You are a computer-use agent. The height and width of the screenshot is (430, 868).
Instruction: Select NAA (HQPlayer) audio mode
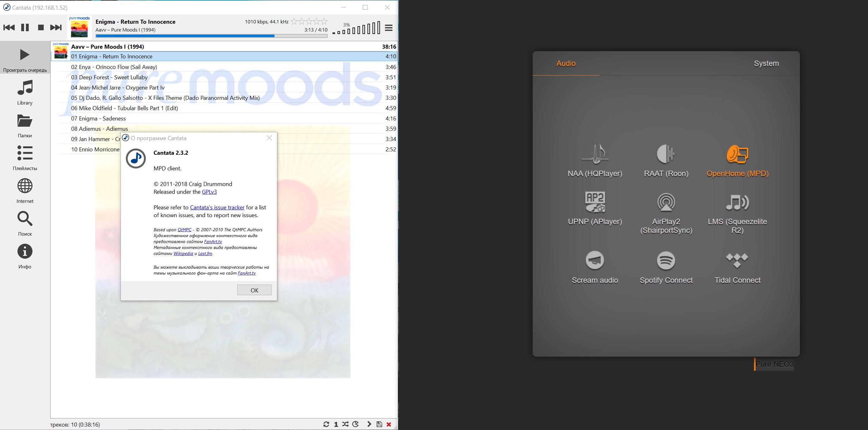click(x=595, y=161)
